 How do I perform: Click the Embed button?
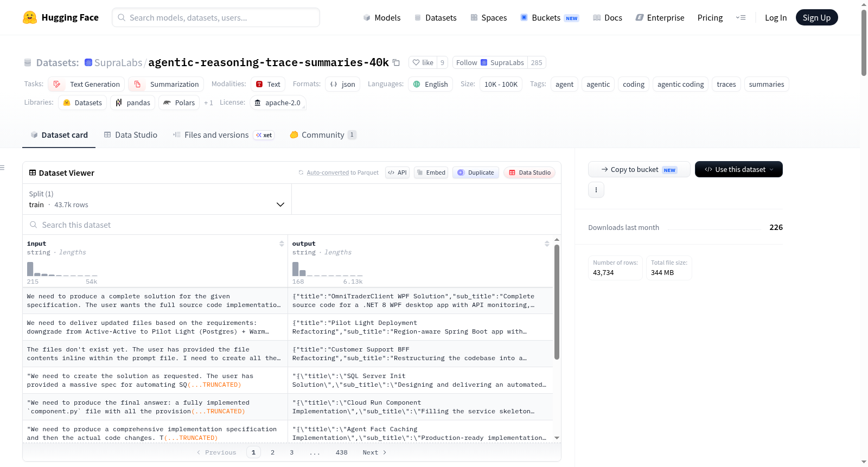[431, 172]
